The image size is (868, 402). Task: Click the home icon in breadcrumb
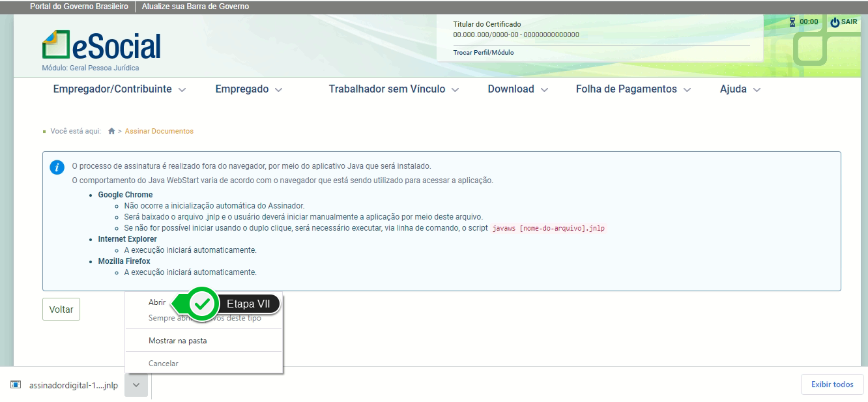click(x=111, y=131)
